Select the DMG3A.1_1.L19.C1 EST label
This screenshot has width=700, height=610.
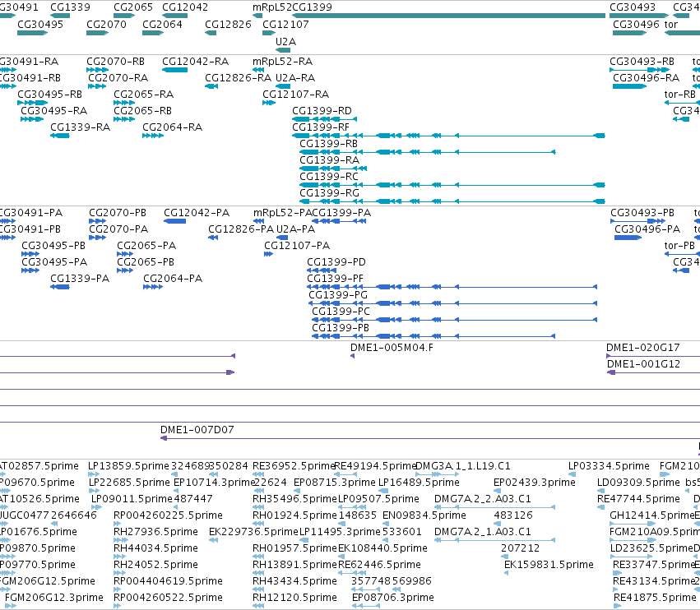(x=463, y=466)
